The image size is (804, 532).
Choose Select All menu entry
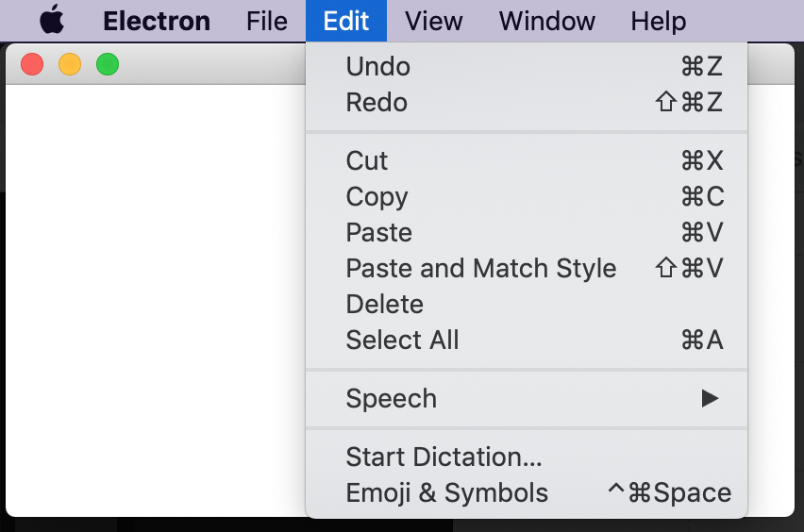click(x=527, y=340)
